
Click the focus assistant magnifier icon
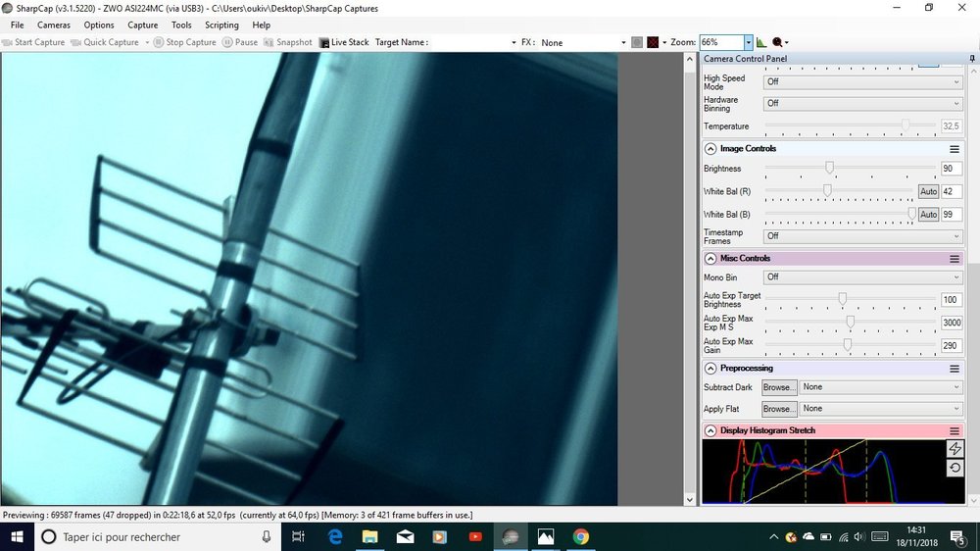coord(777,42)
